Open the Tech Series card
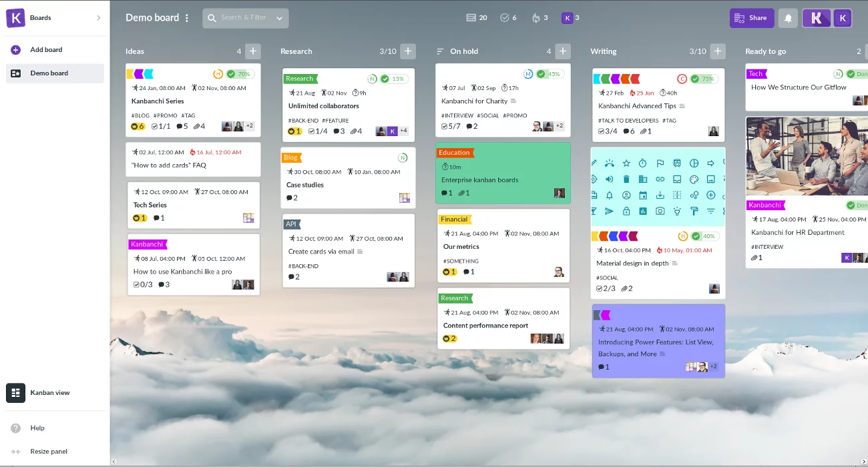The height and width of the screenshot is (467, 868). [194, 205]
